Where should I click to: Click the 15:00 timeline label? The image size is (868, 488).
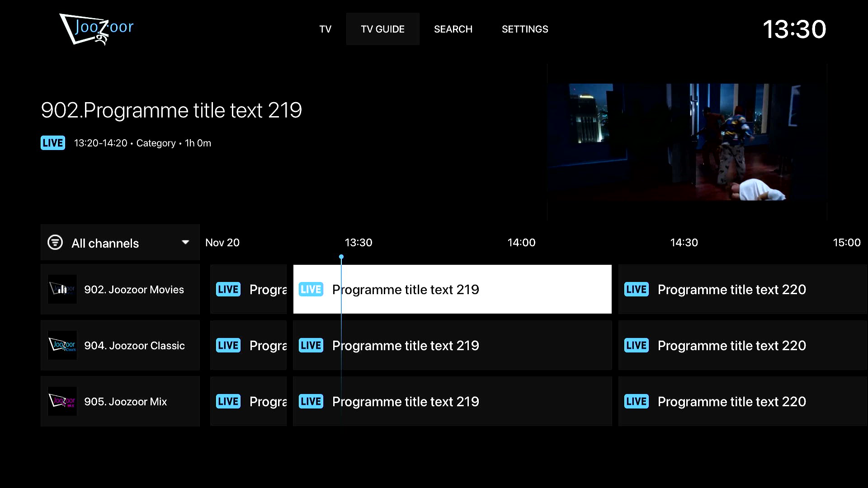point(847,243)
